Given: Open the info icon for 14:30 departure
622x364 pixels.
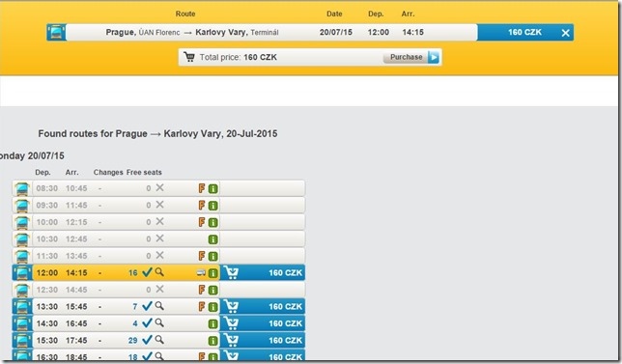Looking at the screenshot, I should pos(213,324).
